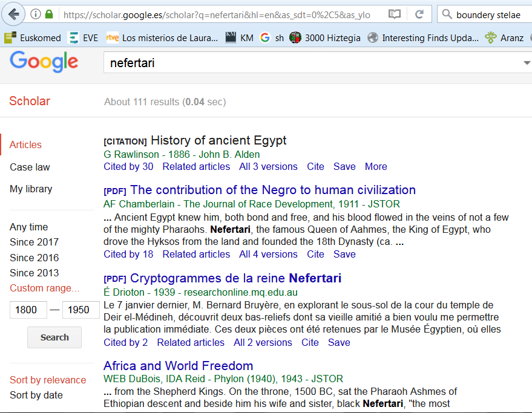Viewport: 532px width, 413px height.
Task: Click the date range Search button
Action: [x=54, y=337]
